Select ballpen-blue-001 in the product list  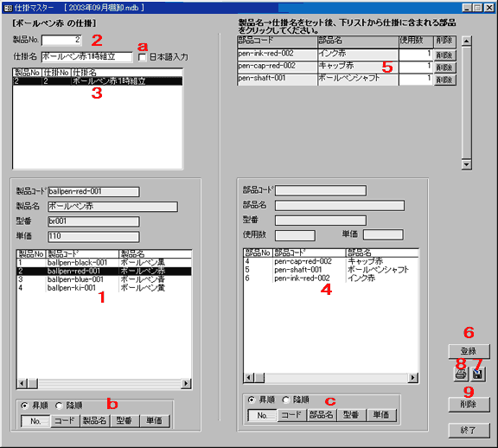pos(104,279)
